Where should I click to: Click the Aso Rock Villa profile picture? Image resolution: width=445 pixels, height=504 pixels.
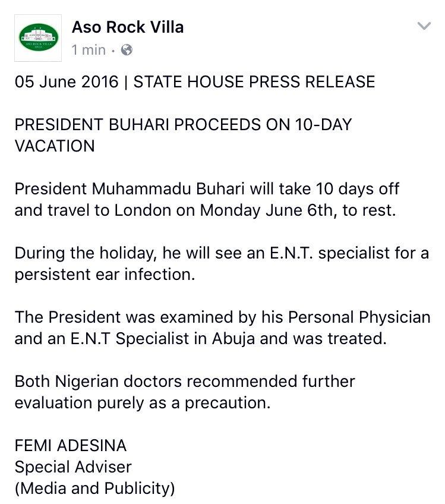tap(39, 36)
